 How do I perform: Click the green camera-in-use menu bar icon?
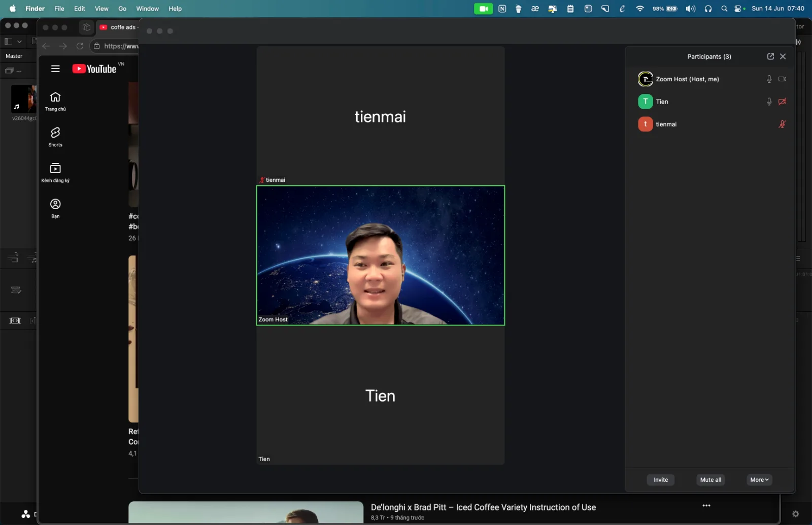pos(483,9)
